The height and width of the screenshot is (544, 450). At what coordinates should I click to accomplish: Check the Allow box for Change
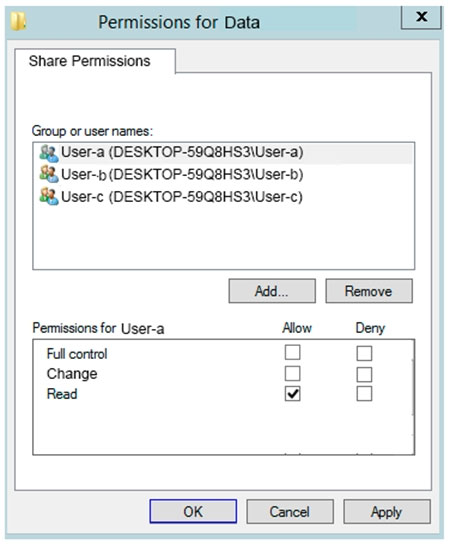point(292,373)
